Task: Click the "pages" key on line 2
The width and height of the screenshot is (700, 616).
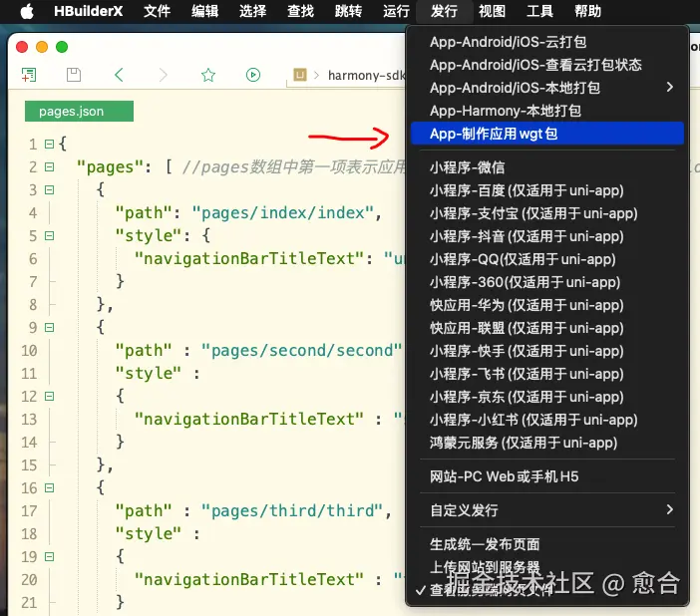Action: [x=110, y=166]
